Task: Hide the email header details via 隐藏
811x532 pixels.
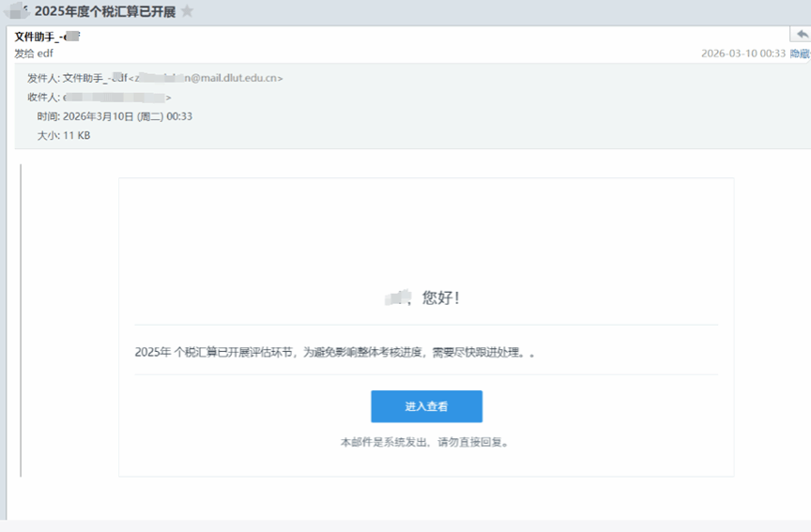Action: [800, 53]
